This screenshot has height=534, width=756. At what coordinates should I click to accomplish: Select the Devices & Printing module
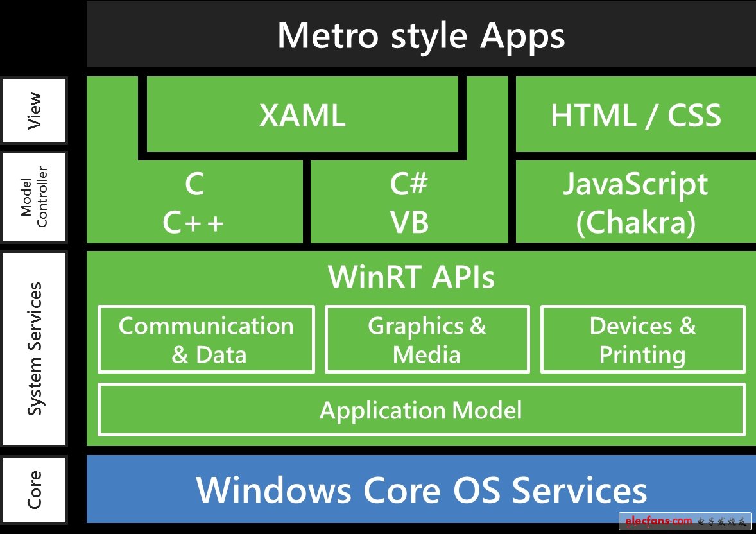[x=642, y=339]
